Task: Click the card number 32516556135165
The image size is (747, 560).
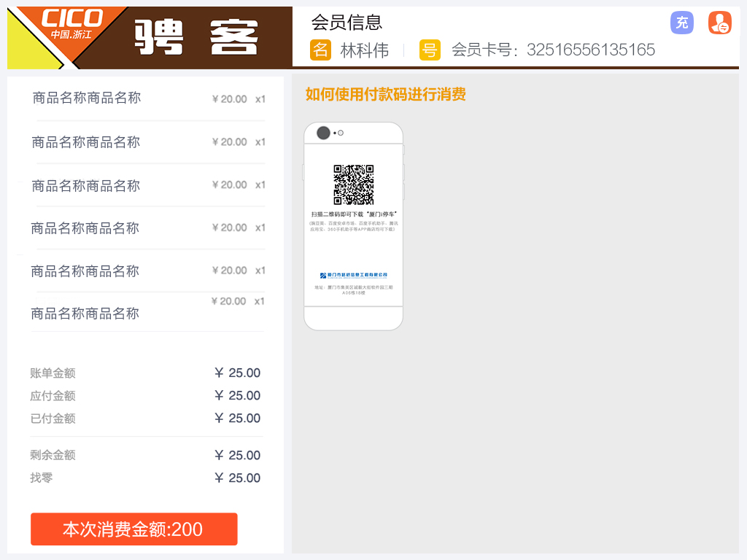Action: 590,50
